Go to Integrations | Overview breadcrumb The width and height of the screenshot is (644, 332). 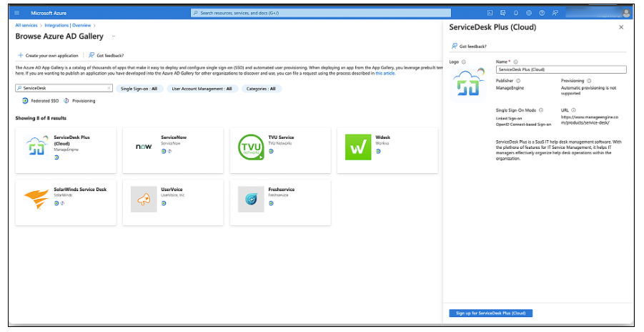(68, 26)
